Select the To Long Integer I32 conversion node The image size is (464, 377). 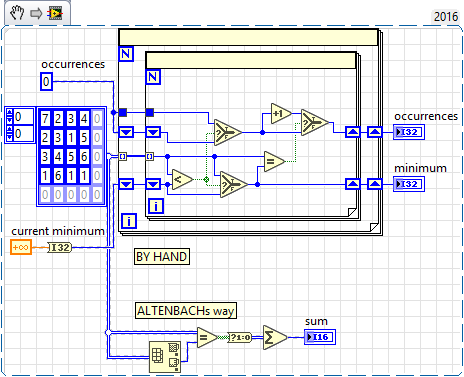[x=60, y=247]
